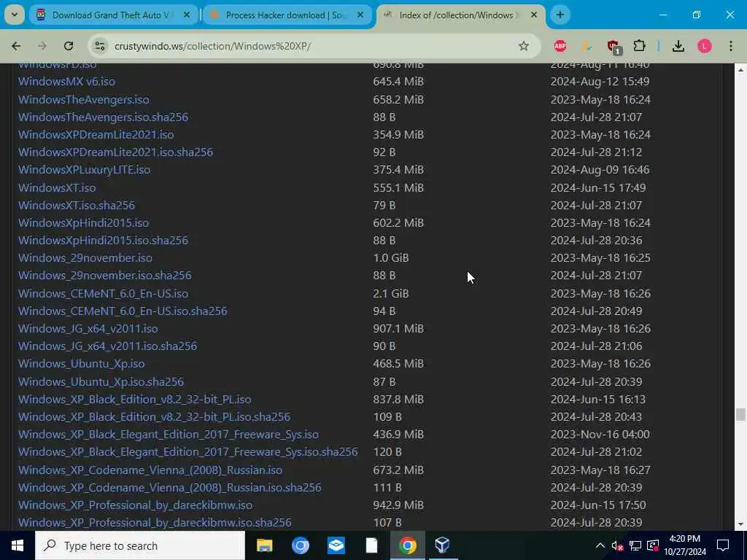Open Windows_Ubuntu_Xp.iso.sha256 link
The width and height of the screenshot is (747, 560).
101,381
